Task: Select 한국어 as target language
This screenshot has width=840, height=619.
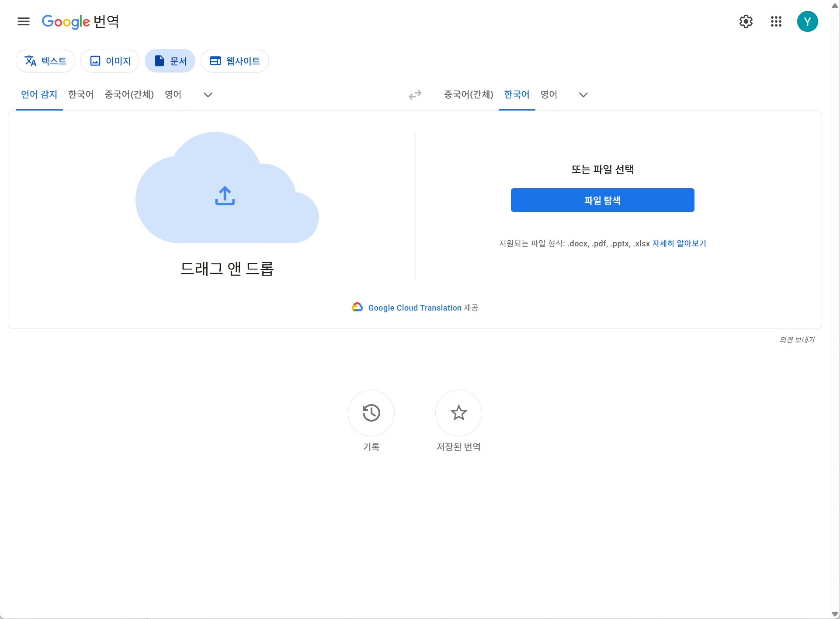Action: click(x=517, y=94)
